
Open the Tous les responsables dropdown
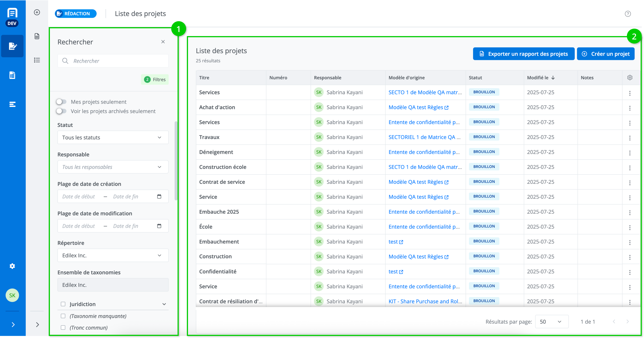pyautogui.click(x=113, y=167)
